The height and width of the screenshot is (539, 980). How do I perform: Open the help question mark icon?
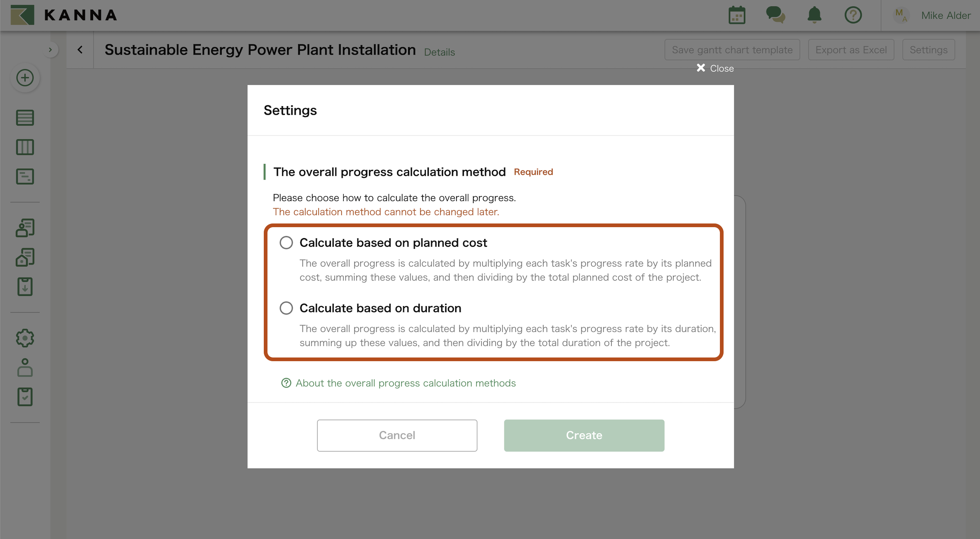click(853, 15)
